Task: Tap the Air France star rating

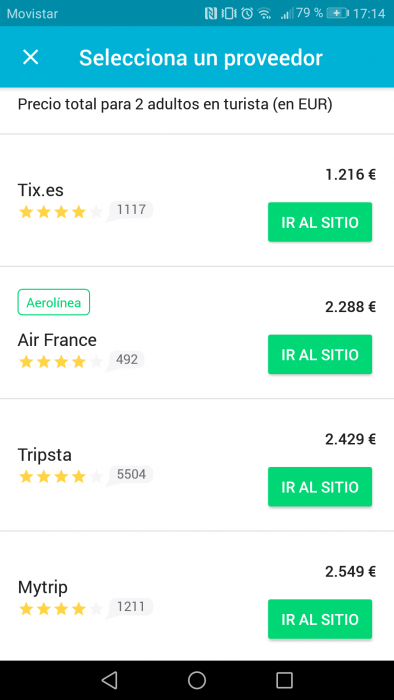Action: [x=61, y=361]
